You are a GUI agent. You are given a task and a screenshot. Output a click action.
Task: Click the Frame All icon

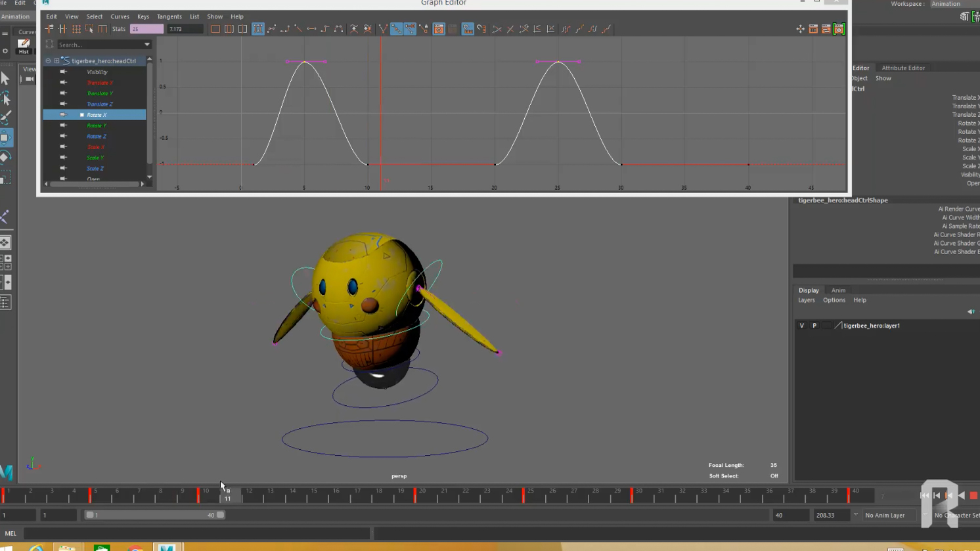pos(215,29)
